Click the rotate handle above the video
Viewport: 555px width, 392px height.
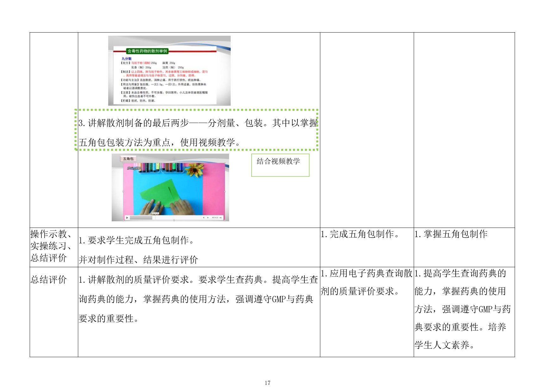point(174,158)
